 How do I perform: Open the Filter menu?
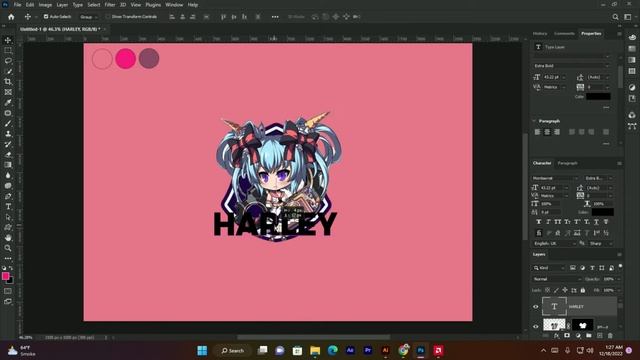[x=110, y=5]
